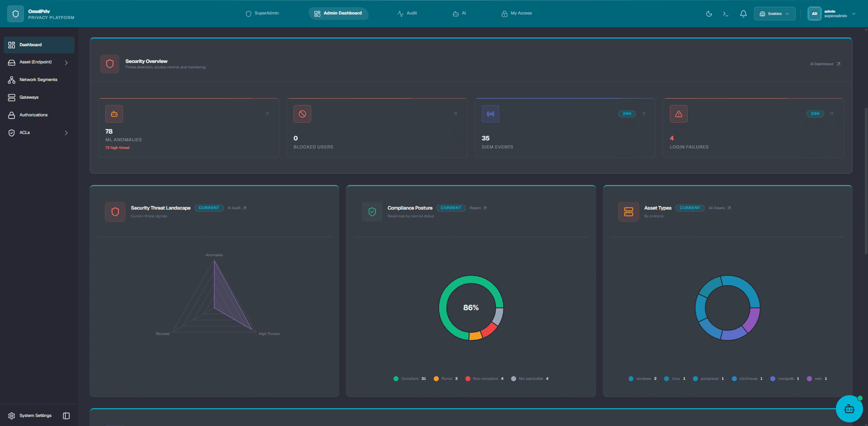Open Network Segments in the sidebar
The image size is (868, 426).
coord(39,80)
